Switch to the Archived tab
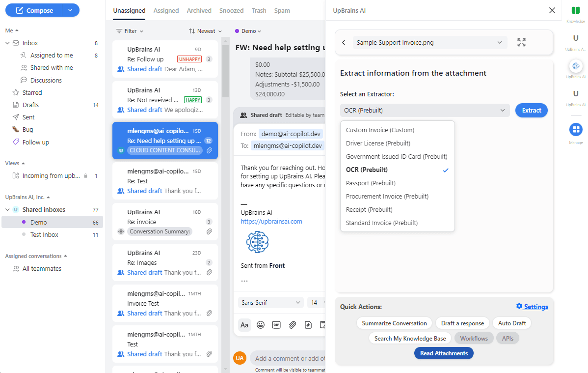The height and width of the screenshot is (373, 588). [x=199, y=10]
